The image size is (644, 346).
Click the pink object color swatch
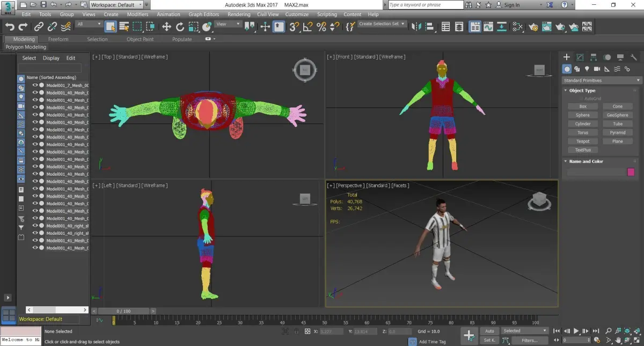(631, 172)
